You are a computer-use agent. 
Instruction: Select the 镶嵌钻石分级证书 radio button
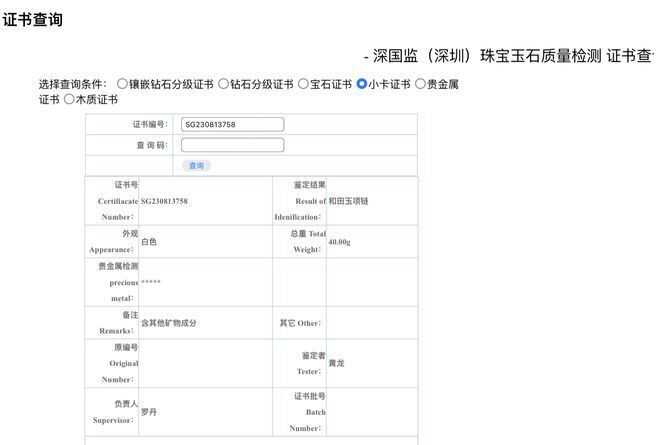(122, 85)
